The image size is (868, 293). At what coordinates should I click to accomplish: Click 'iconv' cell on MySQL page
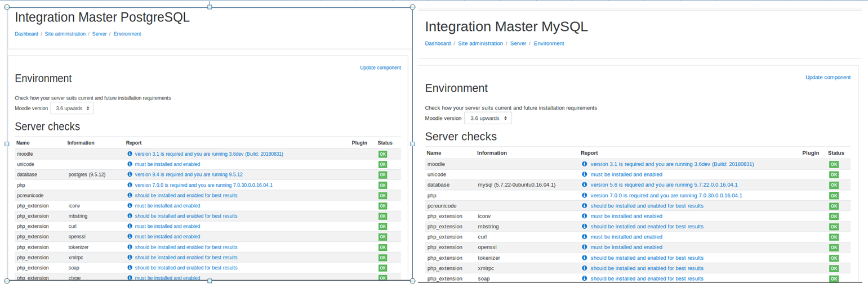[484, 216]
